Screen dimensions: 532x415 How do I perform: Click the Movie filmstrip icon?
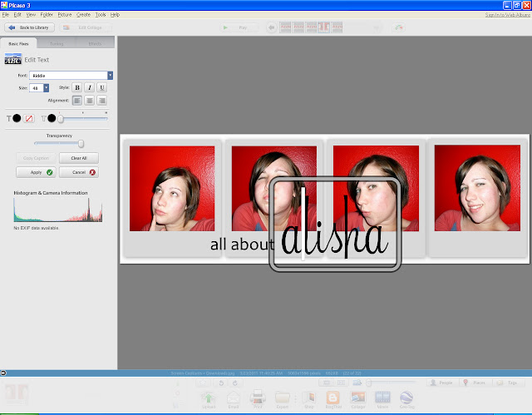[382, 399]
